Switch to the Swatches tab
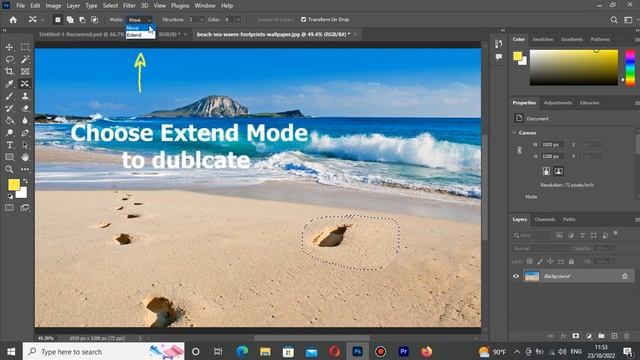Image resolution: width=640 pixels, height=360 pixels. tap(542, 39)
